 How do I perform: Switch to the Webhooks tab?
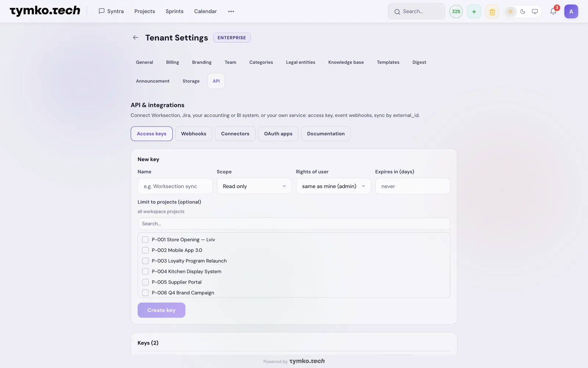(194, 134)
